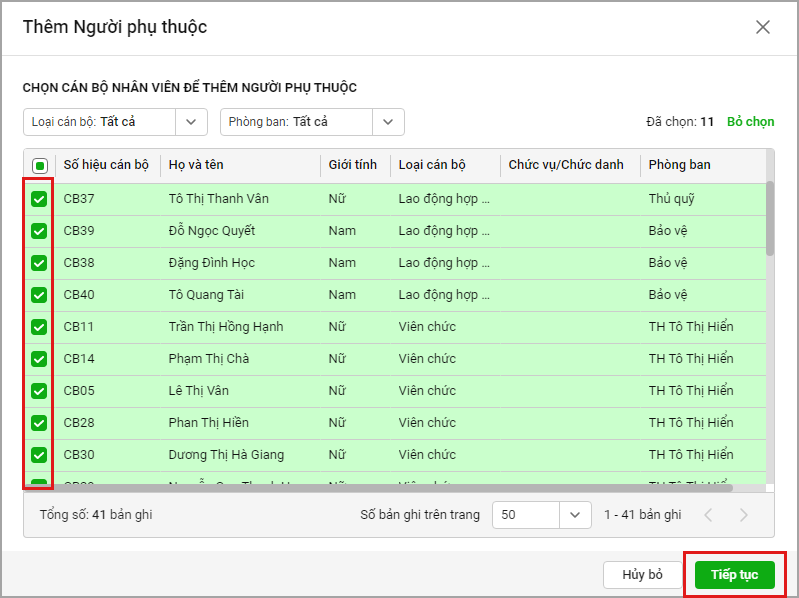This screenshot has height=598, width=799.
Task: Close the Thêm Người phụ thuộc dialog
Action: tap(763, 27)
